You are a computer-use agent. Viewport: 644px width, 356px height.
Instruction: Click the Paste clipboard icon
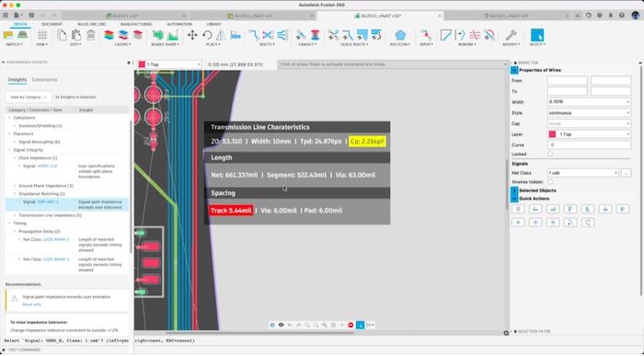click(76, 35)
